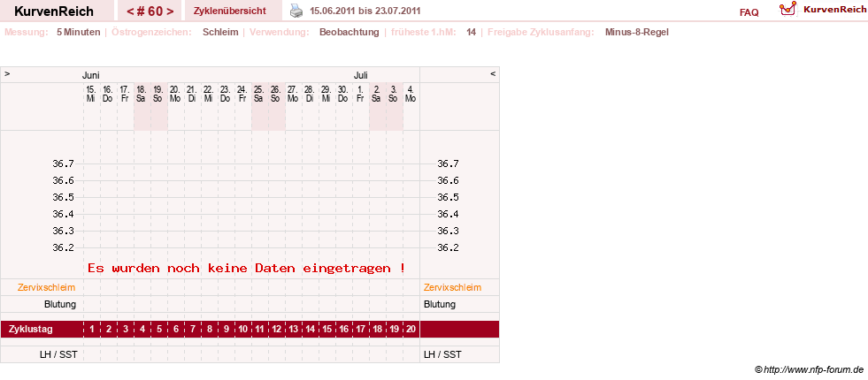The image size is (868, 380).
Task: Click the right 36.2 temperature axis label
Action: coord(448,247)
